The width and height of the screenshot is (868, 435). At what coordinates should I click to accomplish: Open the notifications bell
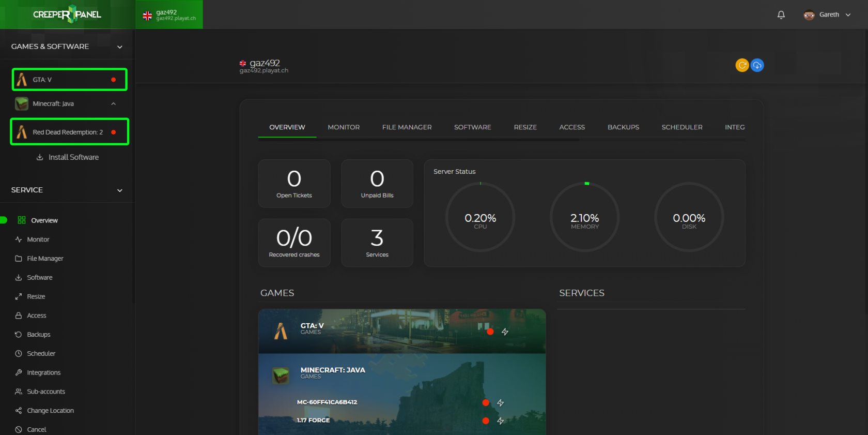(781, 14)
